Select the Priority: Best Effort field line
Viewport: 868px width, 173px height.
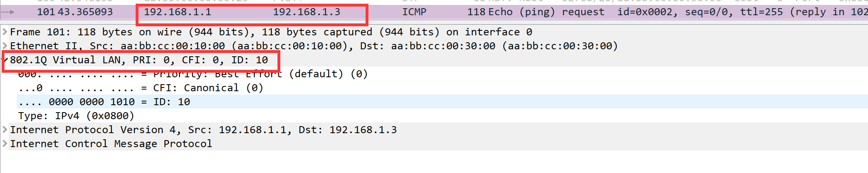(193, 74)
